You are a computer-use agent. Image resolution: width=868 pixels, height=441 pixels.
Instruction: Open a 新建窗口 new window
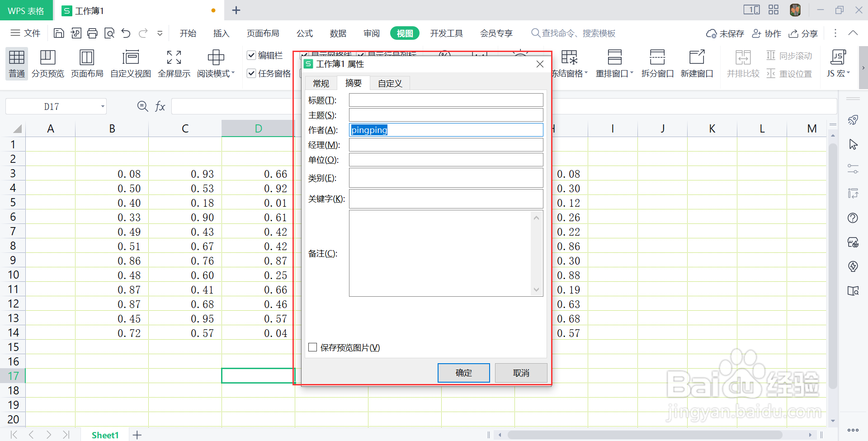click(697, 63)
